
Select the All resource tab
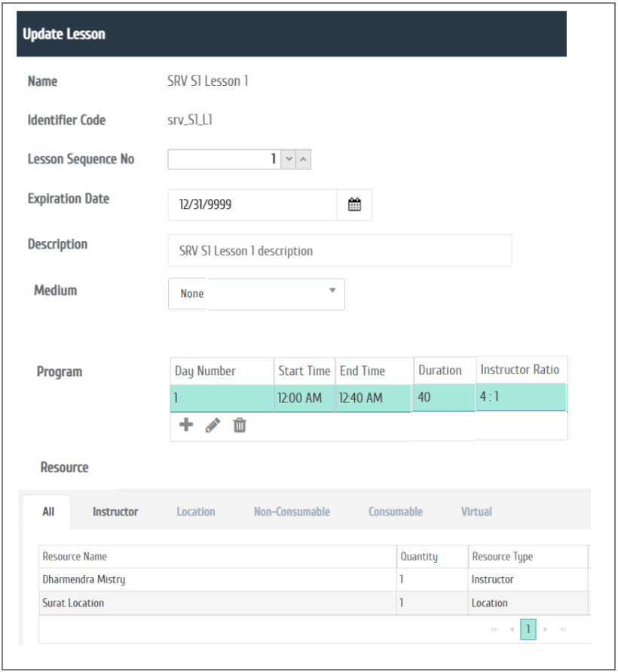tap(48, 512)
